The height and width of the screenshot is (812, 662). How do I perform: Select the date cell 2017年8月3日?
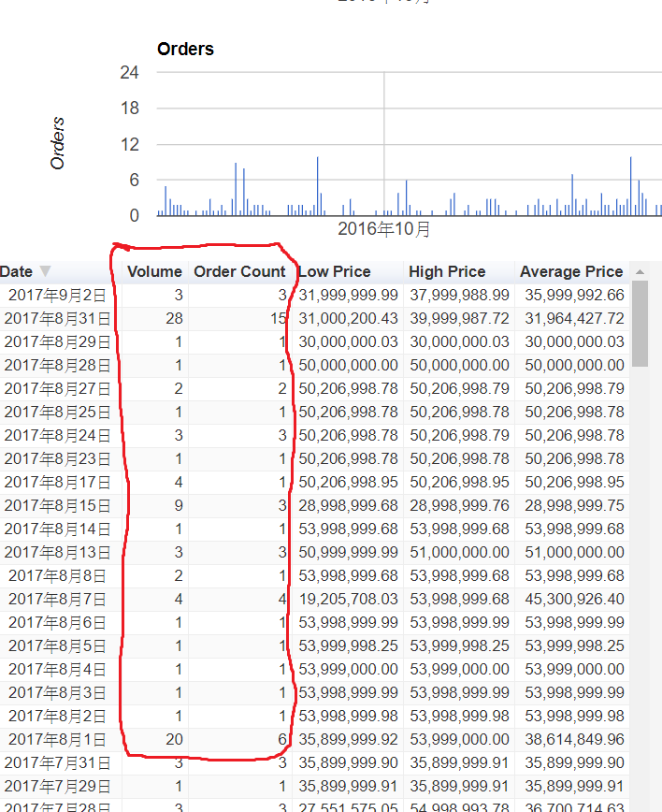point(57,692)
